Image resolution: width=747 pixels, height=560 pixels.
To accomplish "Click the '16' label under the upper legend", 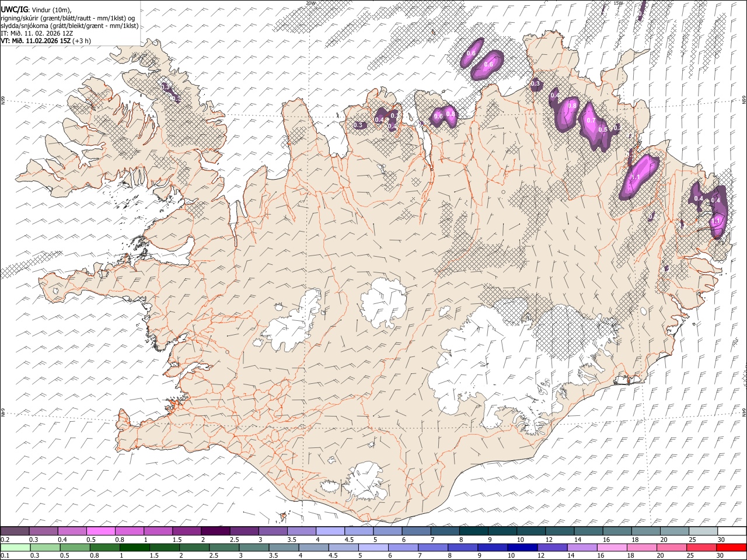I will click(606, 540).
